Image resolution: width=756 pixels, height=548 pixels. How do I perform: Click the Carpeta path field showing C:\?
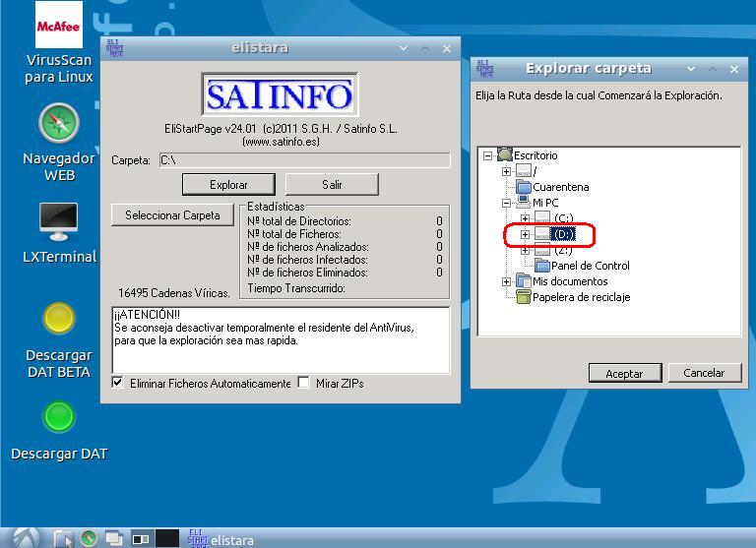[305, 160]
